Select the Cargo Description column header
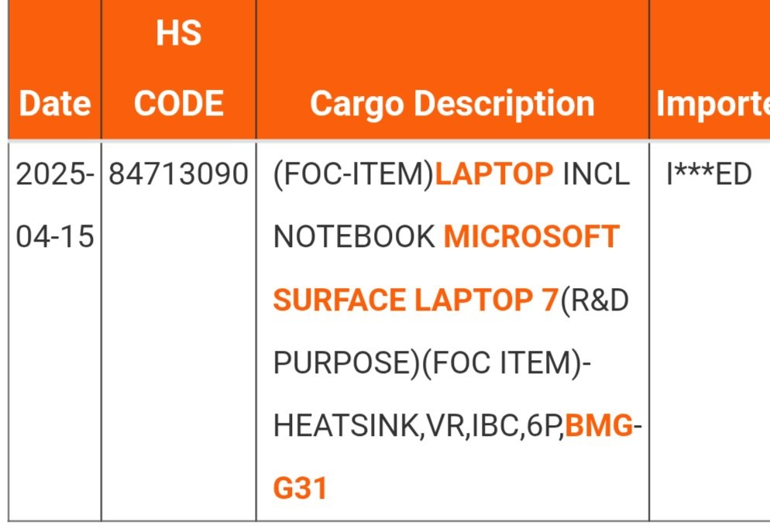Viewport: 770px width, 532px height. pos(452,104)
